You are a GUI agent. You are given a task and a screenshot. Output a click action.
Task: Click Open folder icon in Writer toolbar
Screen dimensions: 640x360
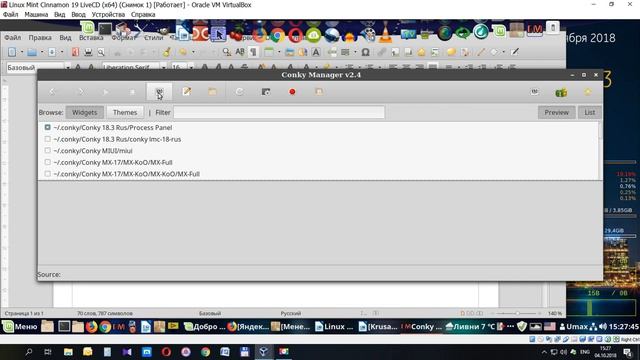[x=32, y=52]
